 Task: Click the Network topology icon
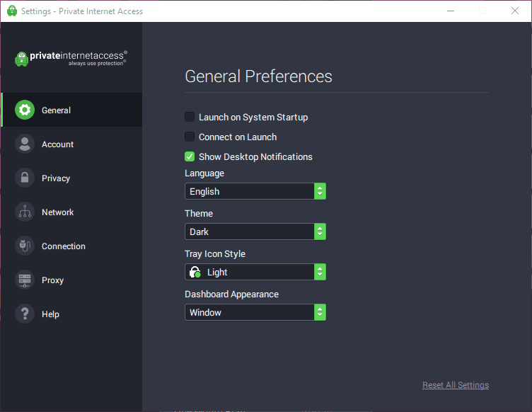(x=25, y=212)
